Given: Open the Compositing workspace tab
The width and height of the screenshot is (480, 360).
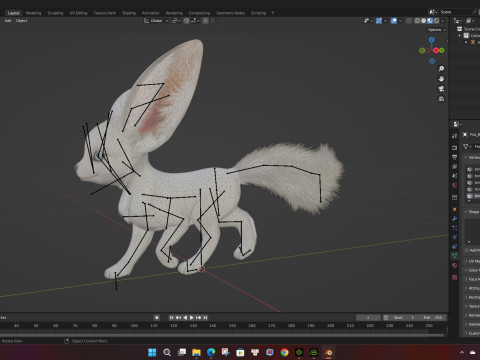Looking at the screenshot, I should click(x=199, y=13).
